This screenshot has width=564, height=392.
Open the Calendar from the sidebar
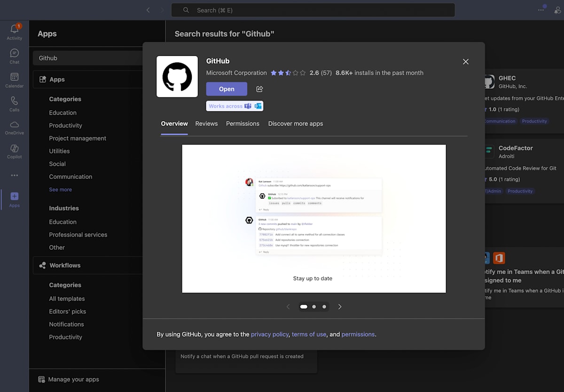pos(14,80)
